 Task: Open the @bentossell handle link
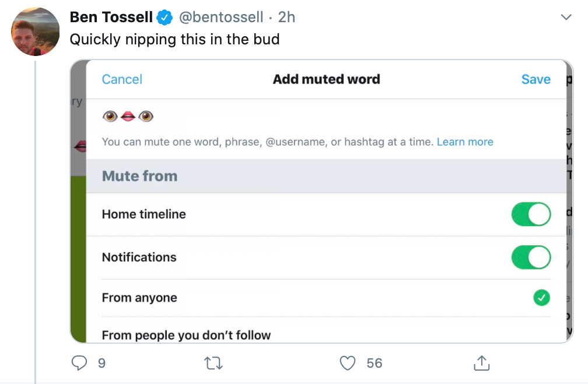click(221, 18)
